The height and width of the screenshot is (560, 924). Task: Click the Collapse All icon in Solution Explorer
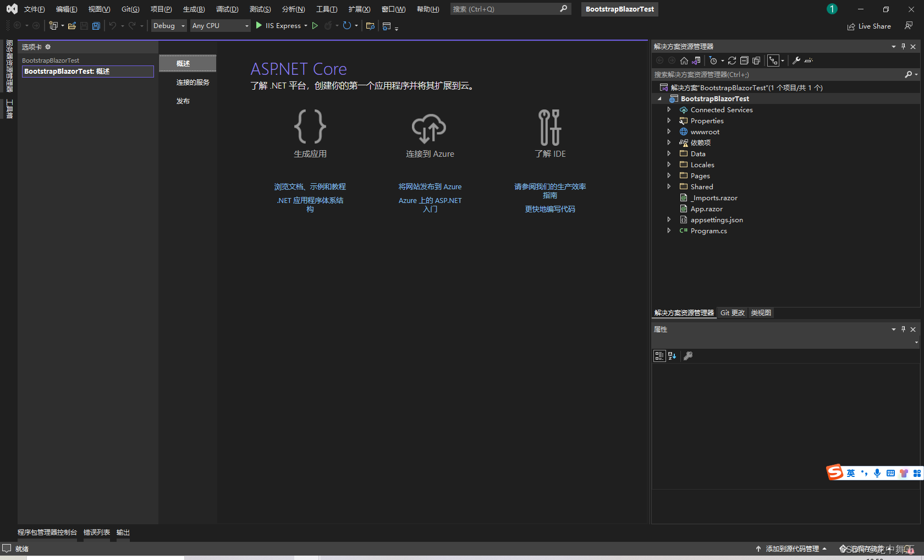click(744, 61)
